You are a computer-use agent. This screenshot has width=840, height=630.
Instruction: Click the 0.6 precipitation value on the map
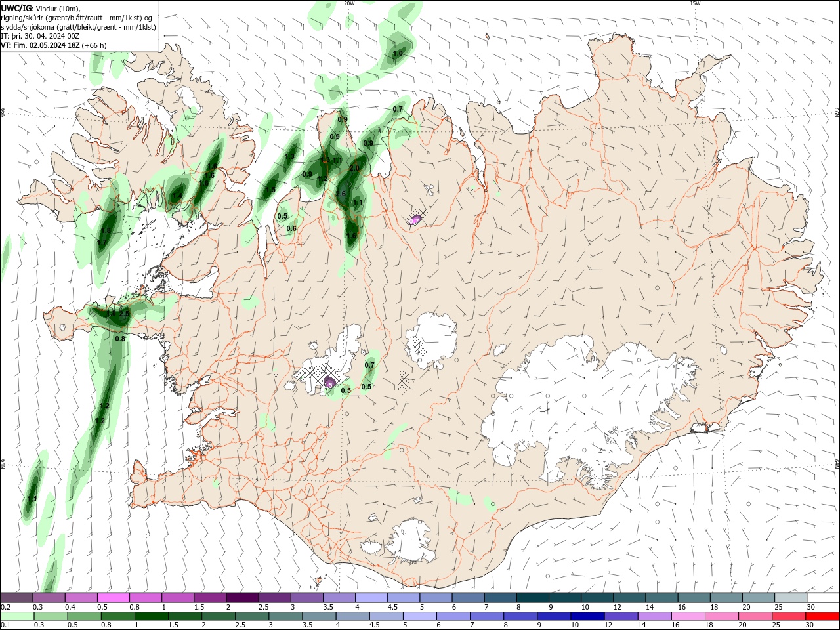[x=291, y=228]
